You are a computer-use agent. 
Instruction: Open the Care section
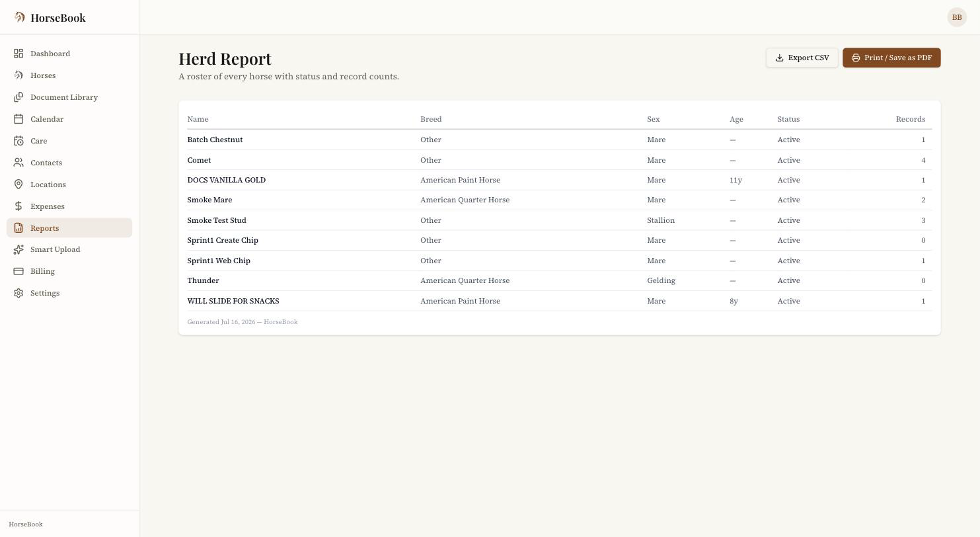pyautogui.click(x=69, y=141)
